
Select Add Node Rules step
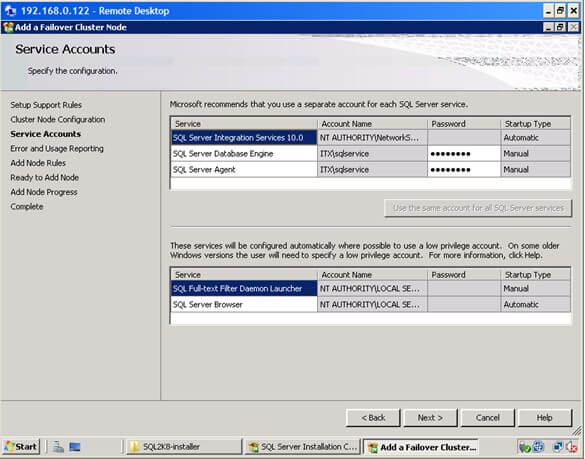[38, 163]
